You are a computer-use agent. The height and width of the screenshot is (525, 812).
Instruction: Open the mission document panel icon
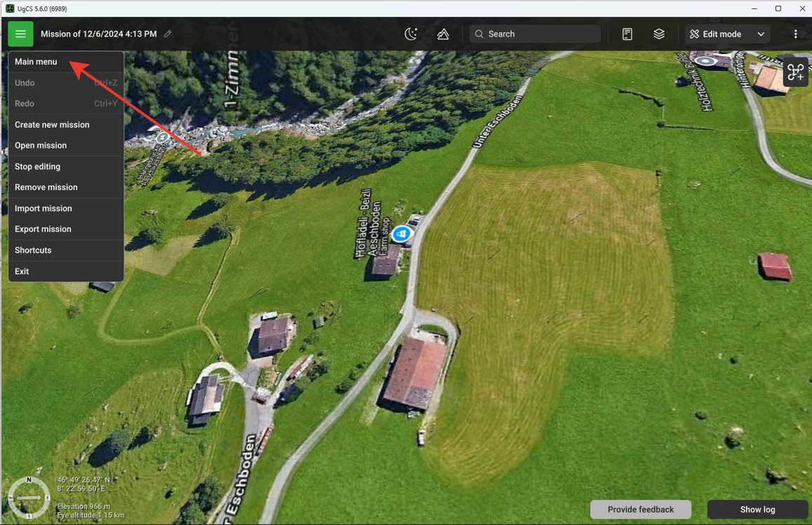coord(627,34)
